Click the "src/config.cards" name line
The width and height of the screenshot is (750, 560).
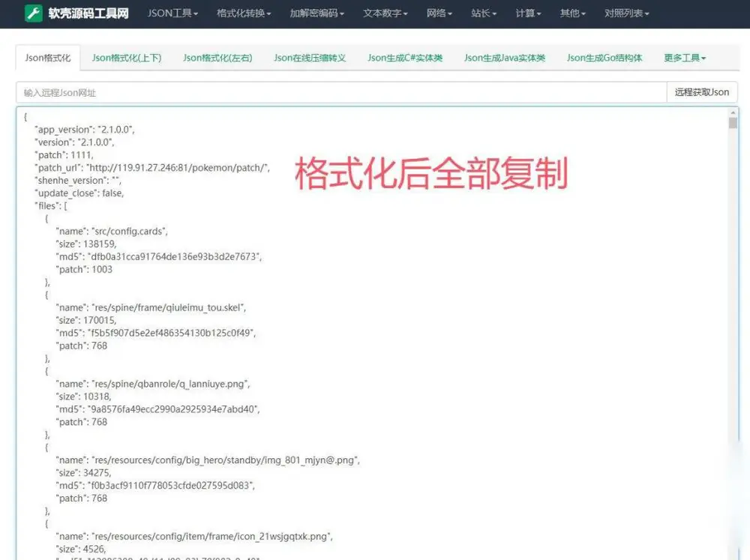pyautogui.click(x=112, y=232)
